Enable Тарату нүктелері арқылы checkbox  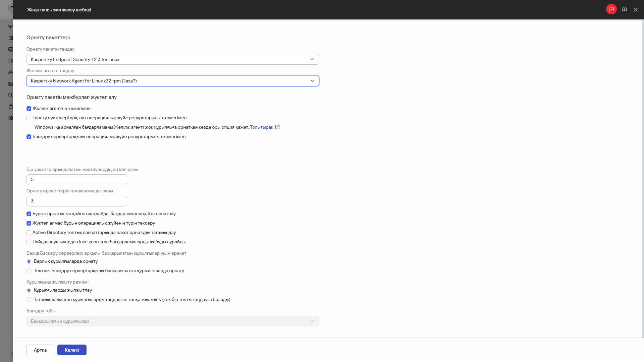tap(29, 118)
